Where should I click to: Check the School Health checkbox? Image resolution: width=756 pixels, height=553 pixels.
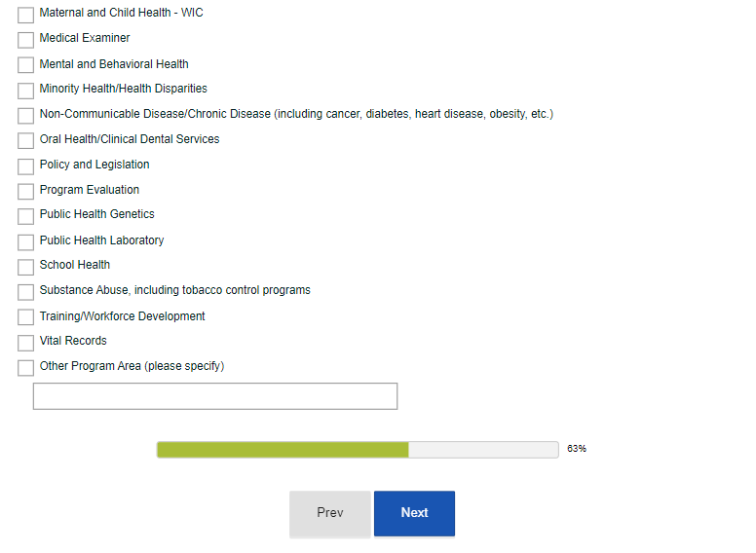[25, 267]
